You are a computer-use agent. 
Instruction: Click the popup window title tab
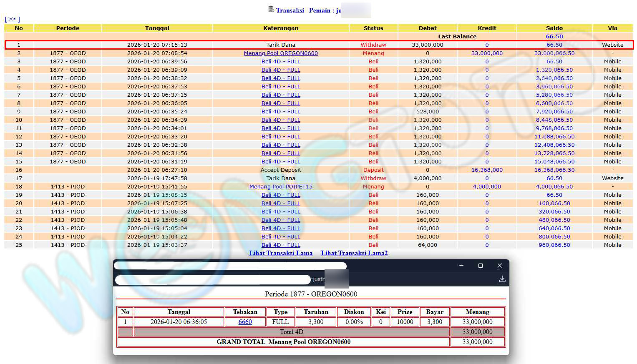(230, 266)
